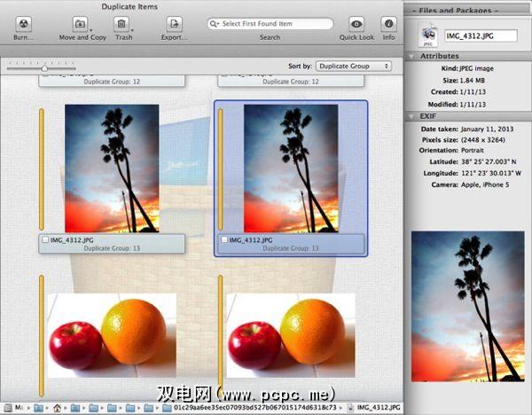Check the left IMG_4312.JPG checkbox
This screenshot has height=415, width=532.
coord(45,239)
